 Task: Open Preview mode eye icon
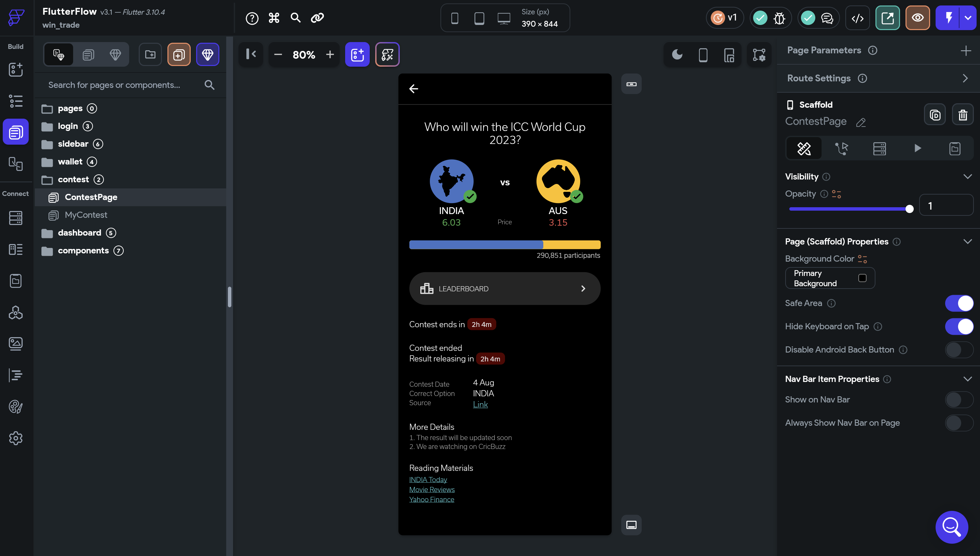tap(918, 18)
